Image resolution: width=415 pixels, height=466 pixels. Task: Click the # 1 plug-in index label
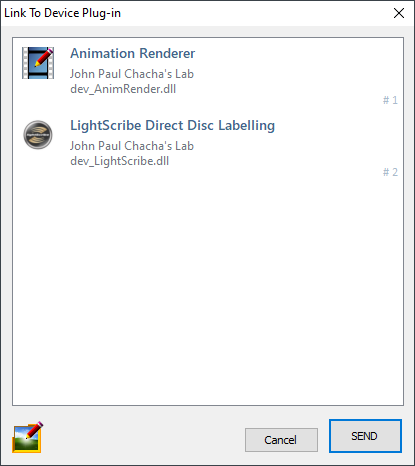[x=390, y=100]
